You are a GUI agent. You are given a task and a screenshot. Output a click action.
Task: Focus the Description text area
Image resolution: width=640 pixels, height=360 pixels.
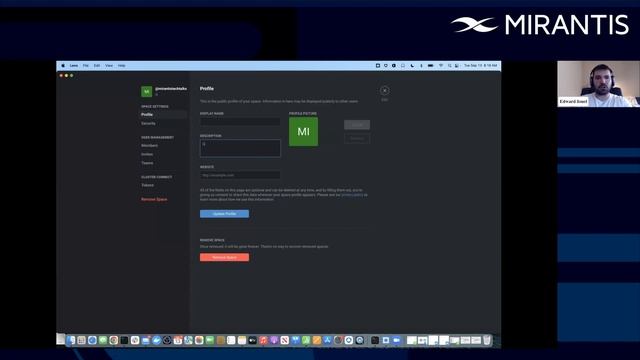coord(240,148)
